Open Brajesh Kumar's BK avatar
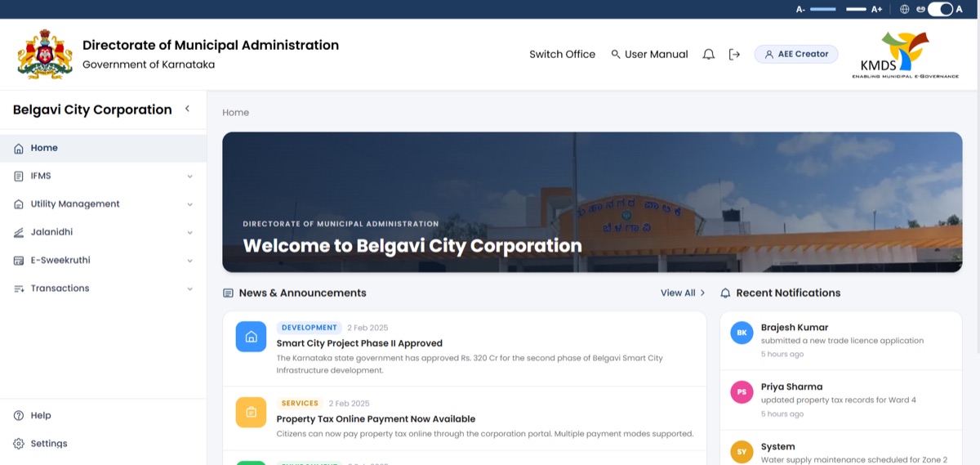The image size is (980, 465). pyautogui.click(x=742, y=333)
